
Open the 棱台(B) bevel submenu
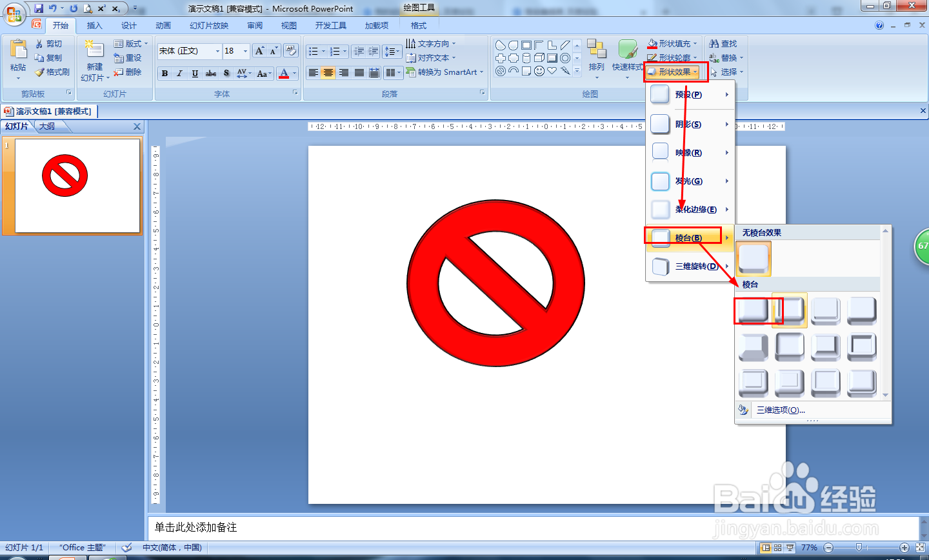click(690, 238)
